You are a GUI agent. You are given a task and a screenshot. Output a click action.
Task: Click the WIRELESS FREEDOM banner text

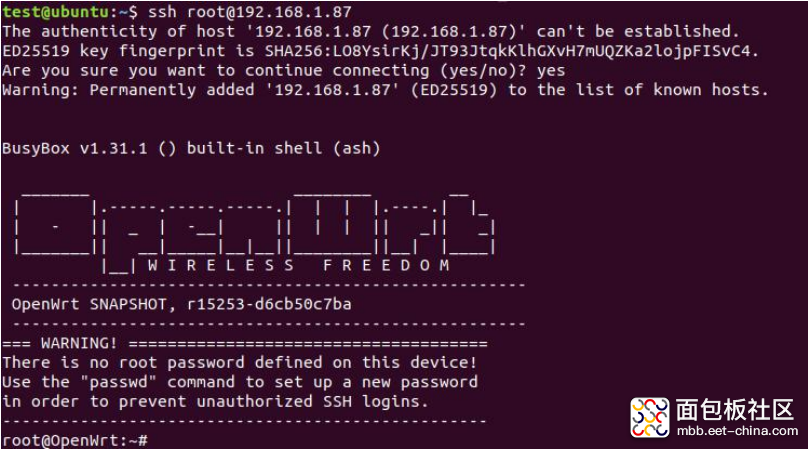[x=299, y=265]
